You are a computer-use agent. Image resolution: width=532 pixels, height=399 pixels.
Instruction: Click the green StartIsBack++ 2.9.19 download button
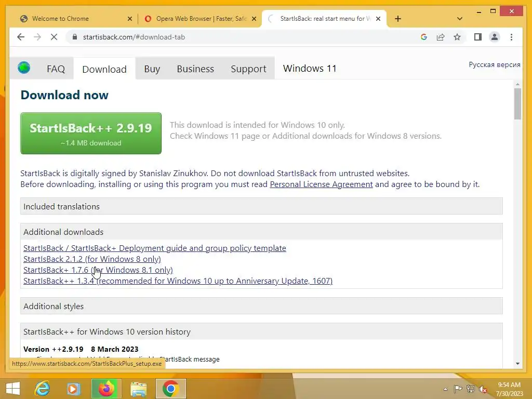91,133
